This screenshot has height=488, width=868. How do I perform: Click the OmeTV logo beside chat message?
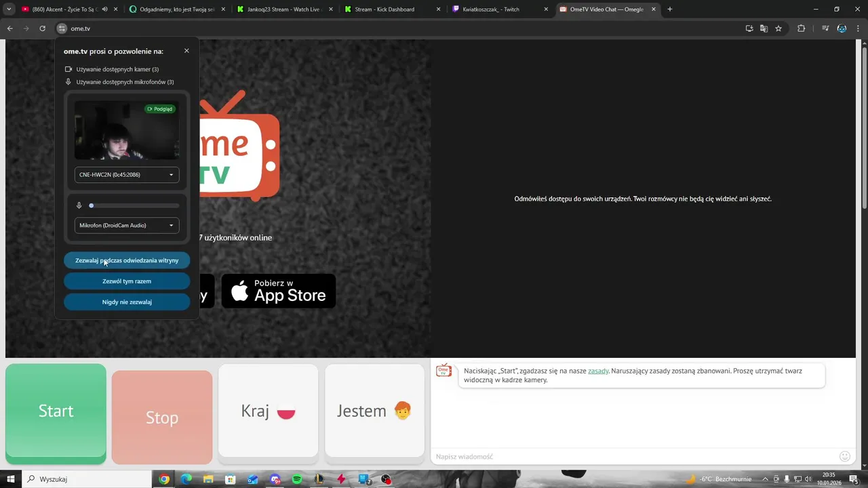tap(443, 370)
